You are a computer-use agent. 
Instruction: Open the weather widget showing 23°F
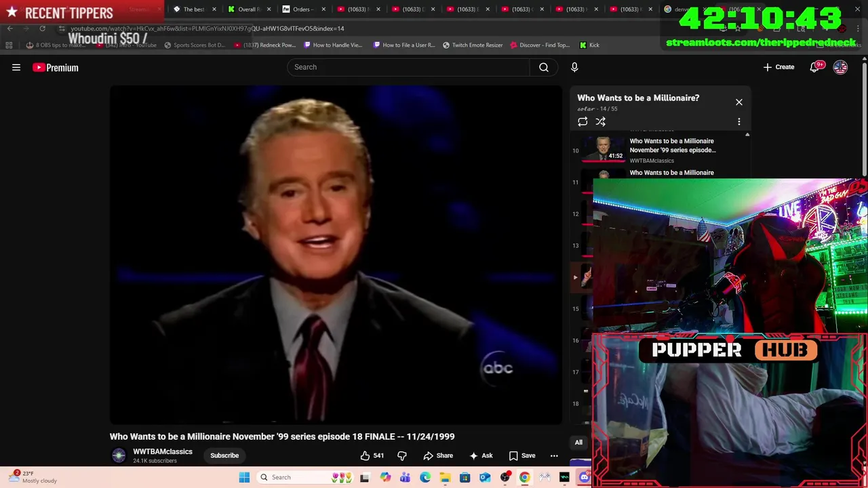pyautogui.click(x=34, y=477)
